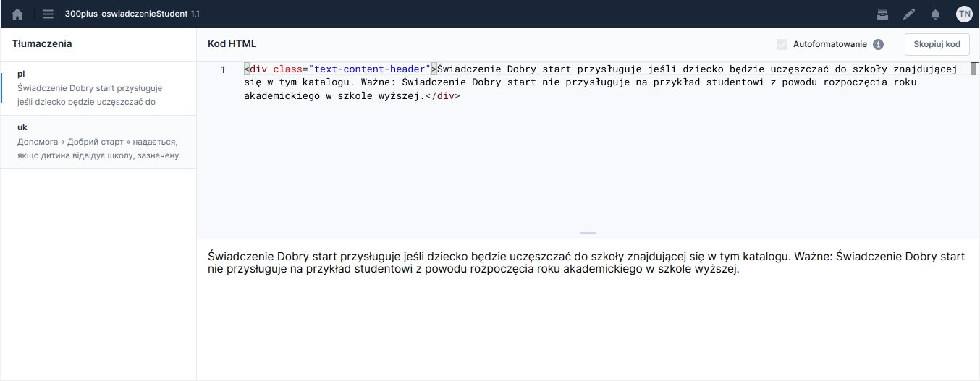Click the Kod HTML section heading
Image resolution: width=980 pixels, height=381 pixels.
click(x=232, y=44)
